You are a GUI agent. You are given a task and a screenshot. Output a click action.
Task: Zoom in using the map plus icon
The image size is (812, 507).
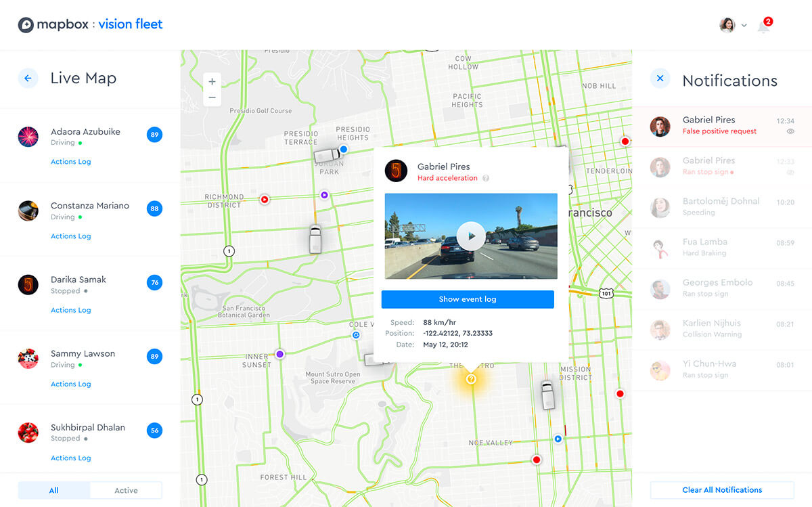click(x=212, y=81)
